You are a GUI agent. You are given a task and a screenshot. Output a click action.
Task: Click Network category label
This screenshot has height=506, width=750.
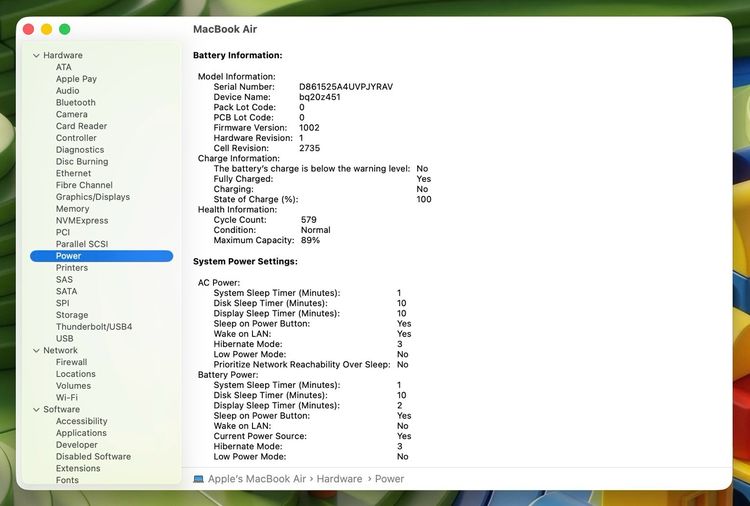[x=60, y=351]
